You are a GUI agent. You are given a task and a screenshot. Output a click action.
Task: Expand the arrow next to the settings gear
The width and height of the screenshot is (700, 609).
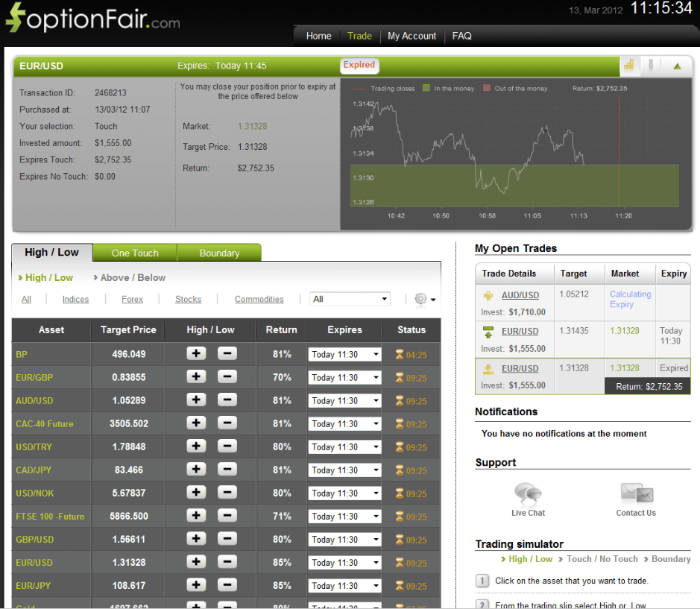coord(432,298)
